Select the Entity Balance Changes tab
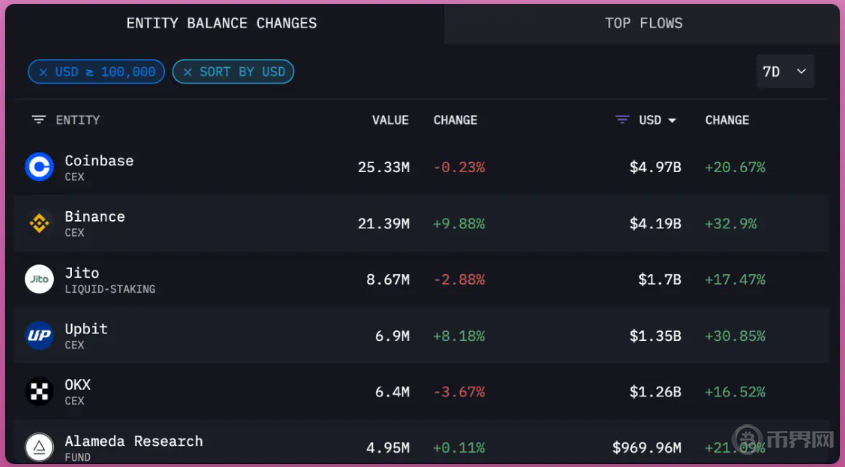 coord(221,23)
